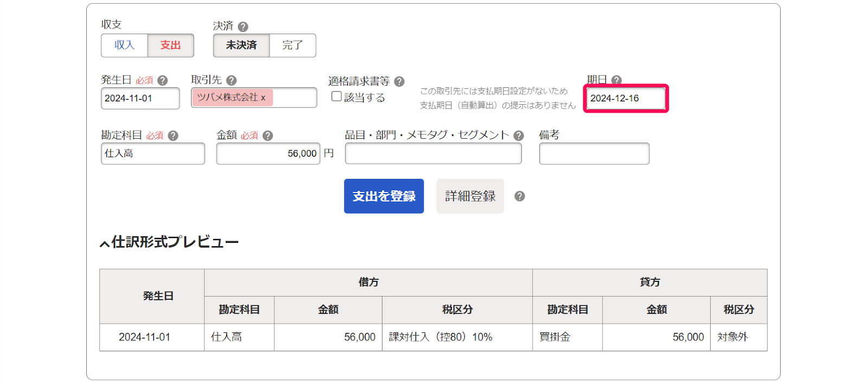Image resolution: width=868 pixels, height=386 pixels.
Task: Click the 期日 date field
Action: 626,99
